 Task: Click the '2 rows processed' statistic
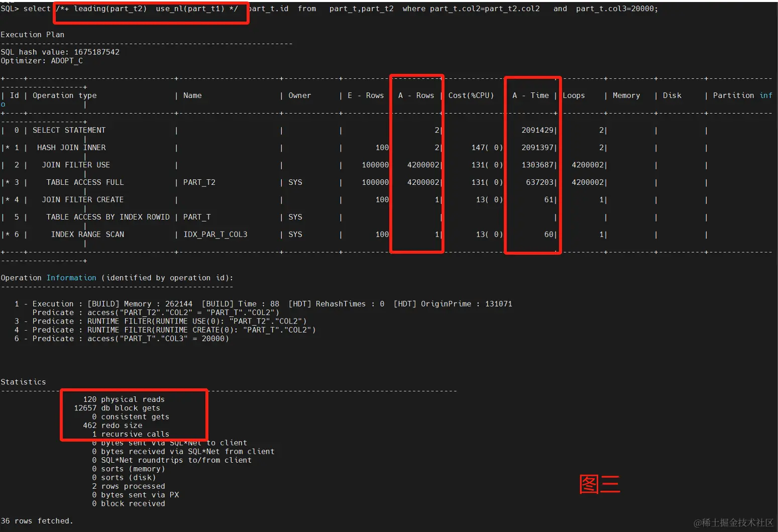(x=129, y=486)
